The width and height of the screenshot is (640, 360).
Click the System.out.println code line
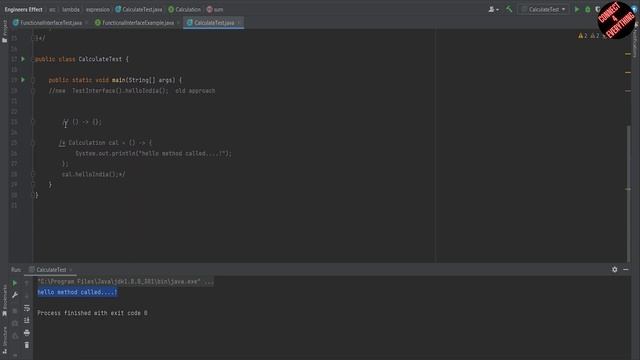coord(153,153)
